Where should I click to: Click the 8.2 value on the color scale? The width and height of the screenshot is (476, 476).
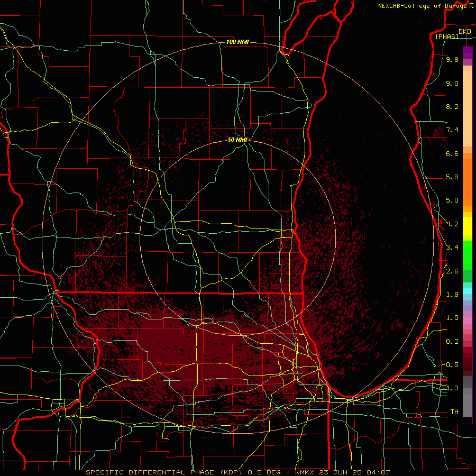pyautogui.click(x=452, y=106)
